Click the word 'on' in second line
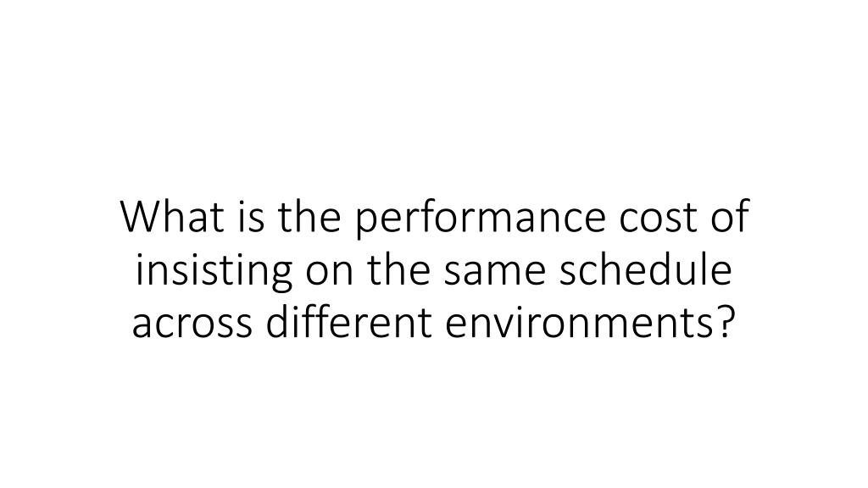 coord(330,274)
